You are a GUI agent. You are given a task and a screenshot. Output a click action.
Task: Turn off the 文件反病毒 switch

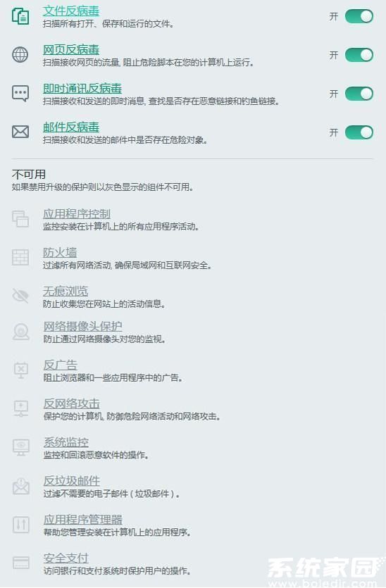[x=359, y=16]
